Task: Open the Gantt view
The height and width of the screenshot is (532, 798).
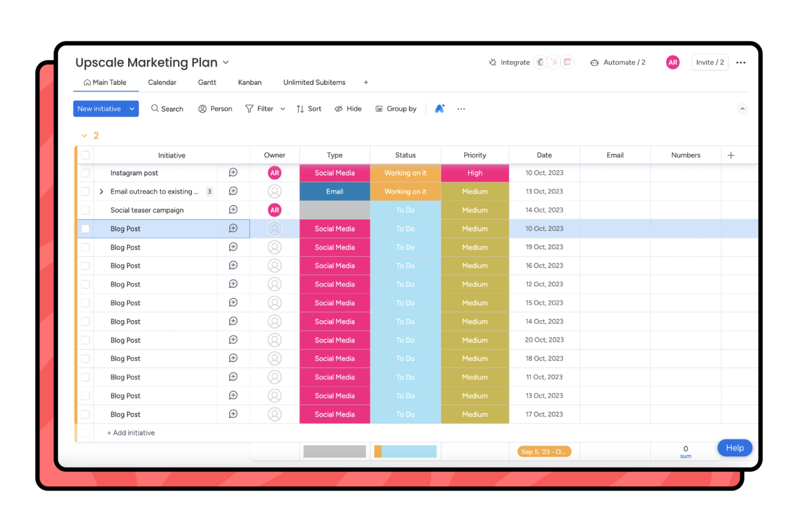Action: tap(207, 82)
